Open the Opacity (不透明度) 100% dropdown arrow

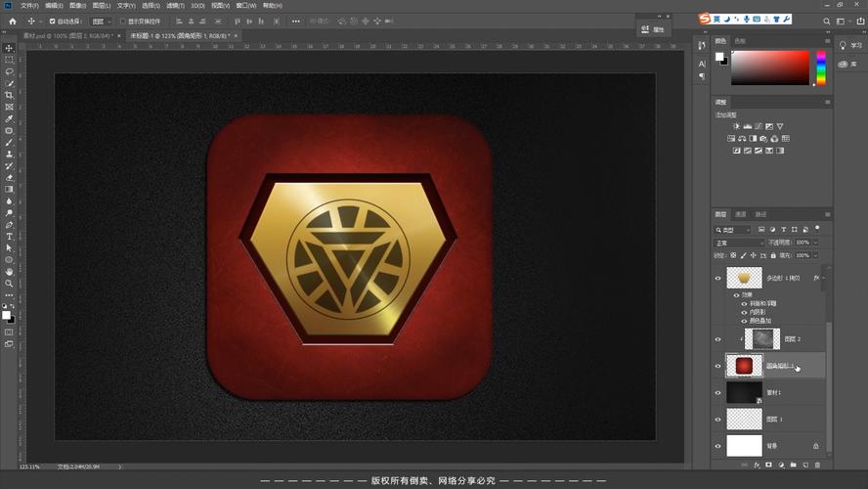pyautogui.click(x=815, y=243)
